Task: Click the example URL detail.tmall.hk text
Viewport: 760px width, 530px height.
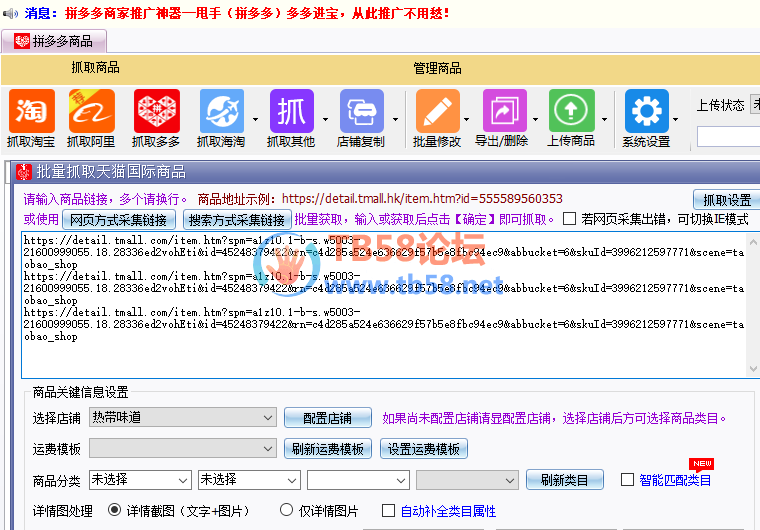Action: coord(422,199)
